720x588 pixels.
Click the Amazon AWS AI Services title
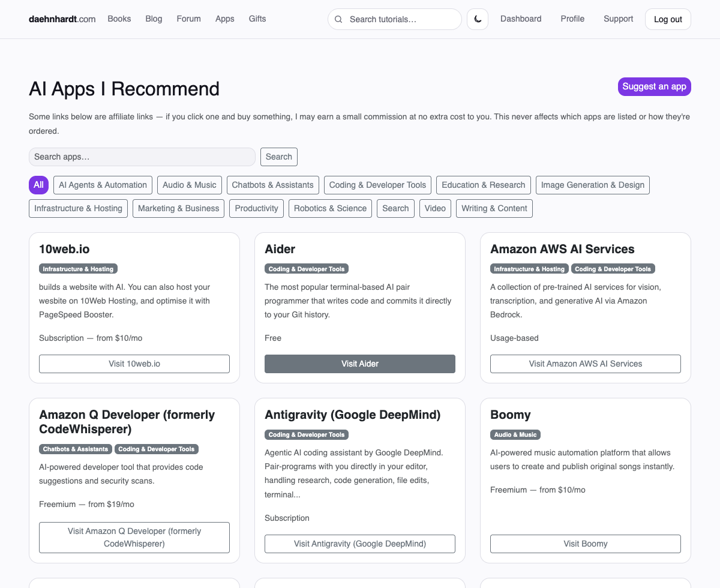(x=562, y=249)
